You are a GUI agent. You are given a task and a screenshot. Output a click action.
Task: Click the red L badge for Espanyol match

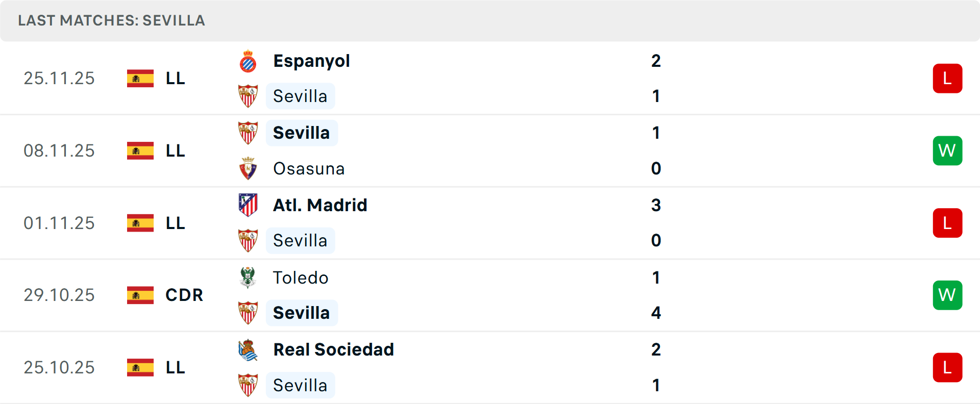tap(947, 79)
